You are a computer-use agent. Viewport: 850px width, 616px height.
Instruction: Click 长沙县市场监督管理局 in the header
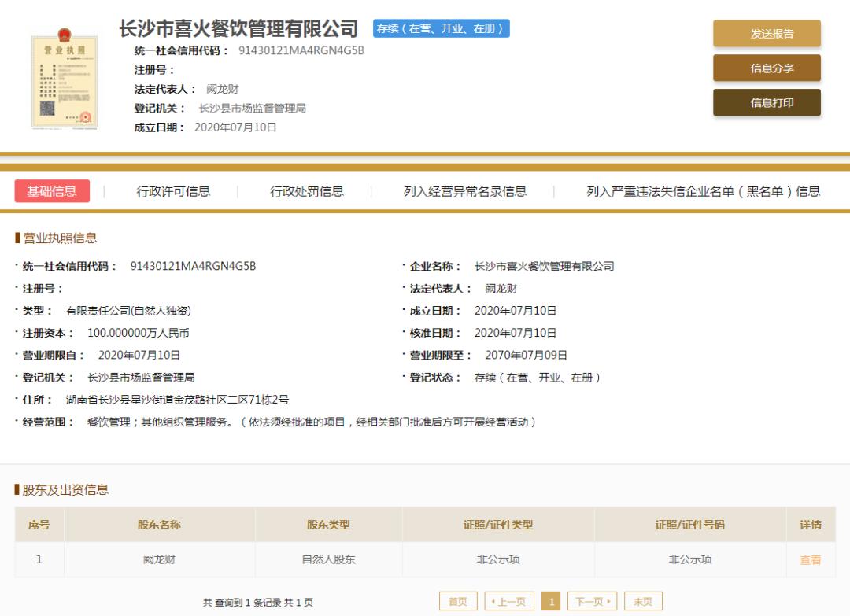pos(252,109)
